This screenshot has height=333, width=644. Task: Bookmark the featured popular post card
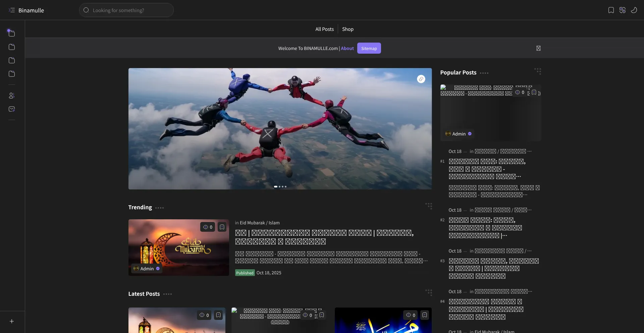pos(534,92)
